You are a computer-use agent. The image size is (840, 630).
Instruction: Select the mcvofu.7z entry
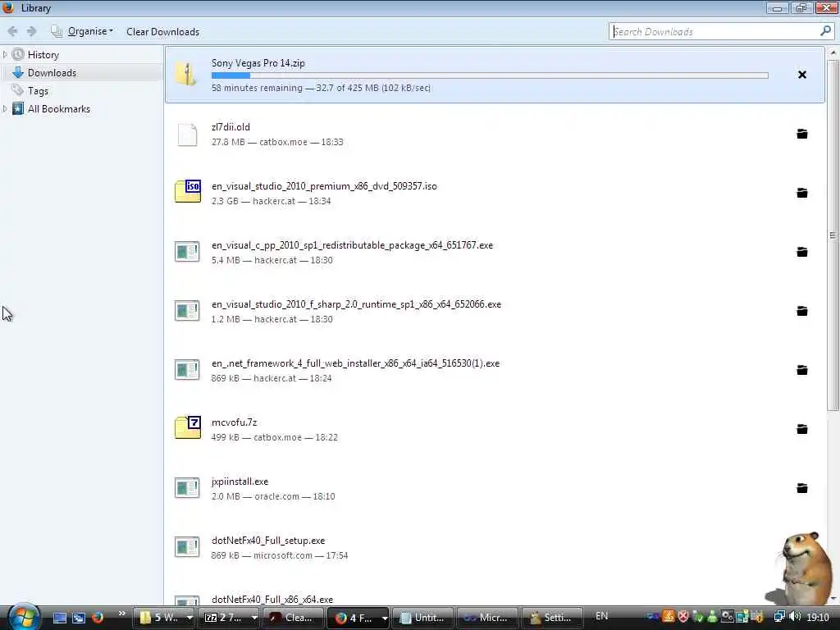pos(495,428)
